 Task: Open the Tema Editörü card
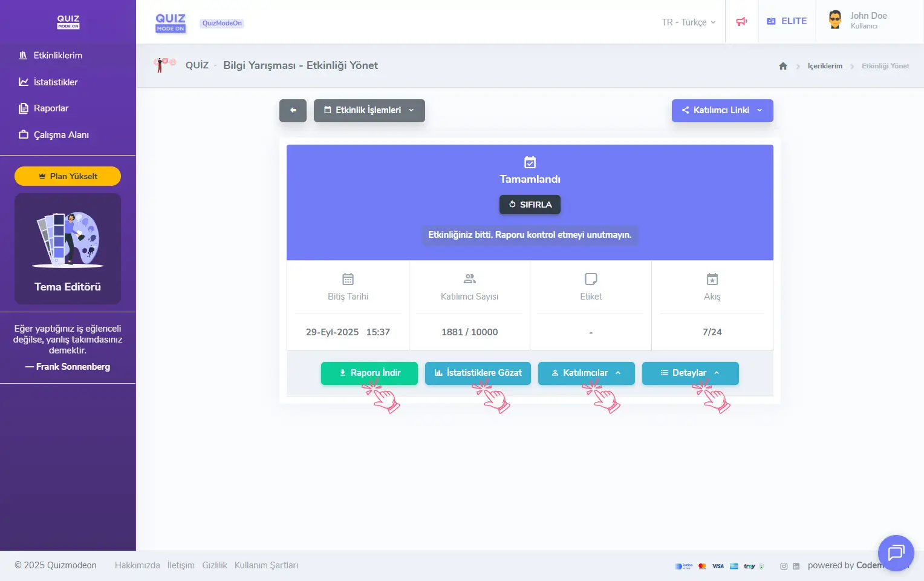coord(68,249)
